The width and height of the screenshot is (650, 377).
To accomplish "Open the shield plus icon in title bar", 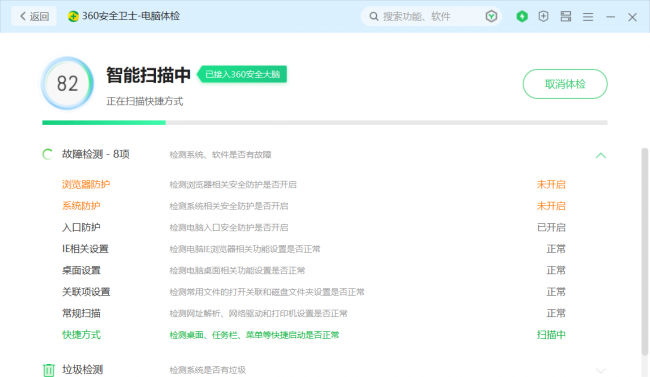I will pos(543,17).
